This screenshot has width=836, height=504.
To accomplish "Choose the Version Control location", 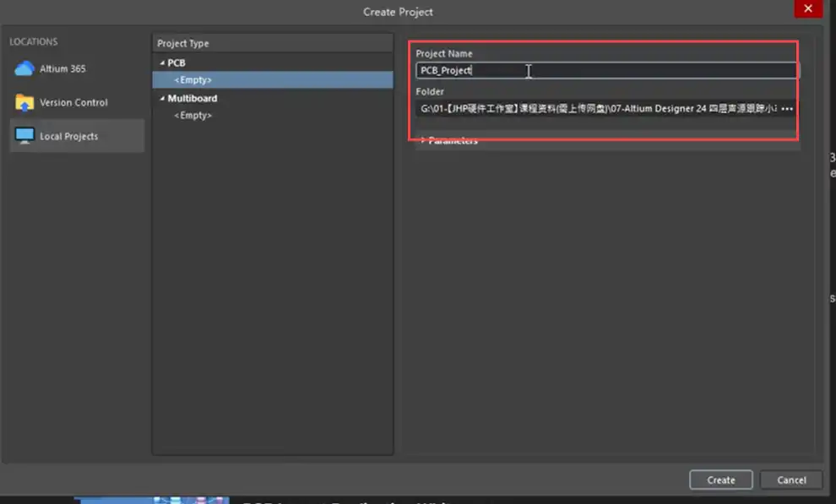I will tap(73, 102).
